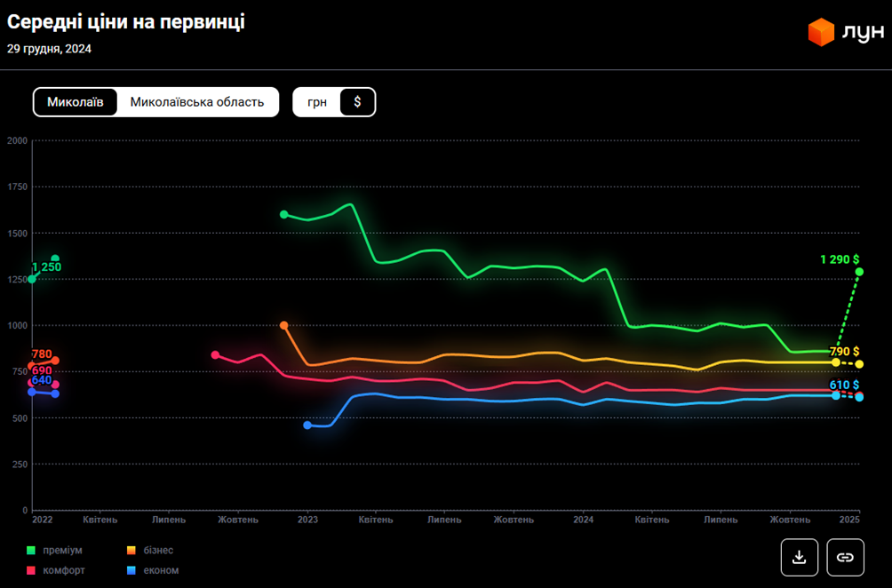Click the преміум legend label
This screenshot has width=892, height=588.
62,551
